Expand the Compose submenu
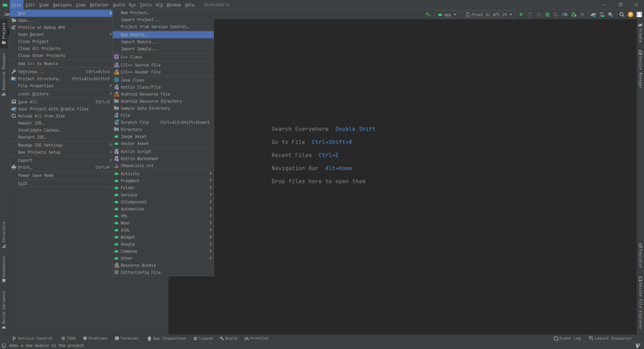The width and height of the screenshot is (644, 349). point(163,252)
